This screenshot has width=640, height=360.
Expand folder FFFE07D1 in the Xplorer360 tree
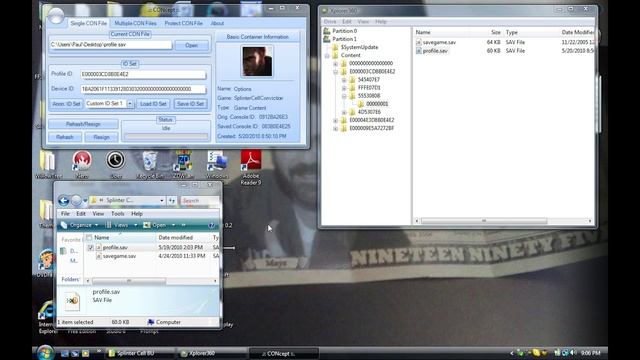[344, 88]
